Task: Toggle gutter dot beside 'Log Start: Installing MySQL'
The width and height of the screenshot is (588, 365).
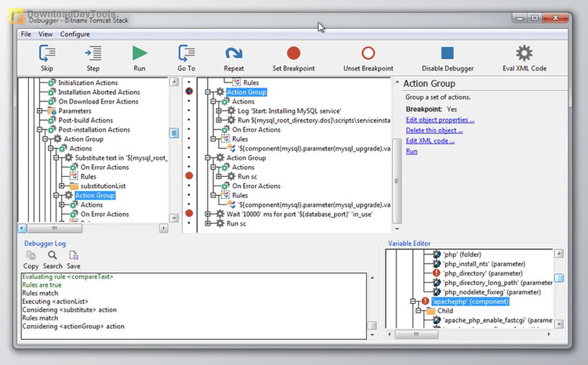Action: (189, 110)
